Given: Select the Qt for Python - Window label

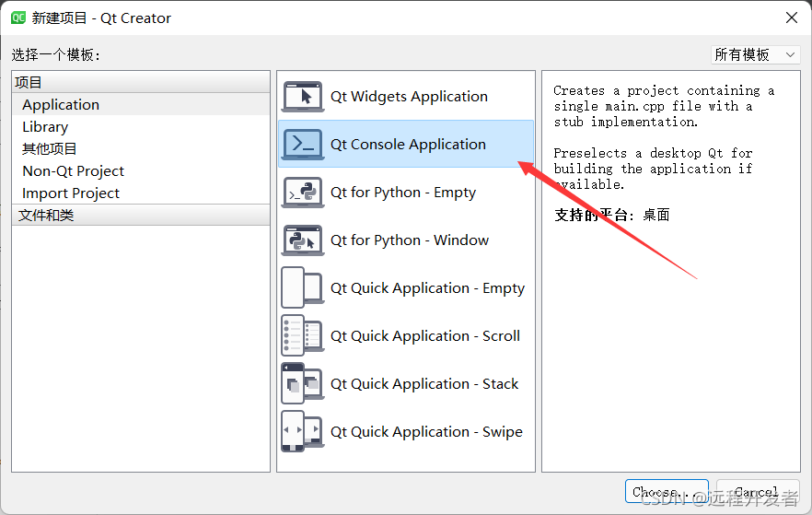Looking at the screenshot, I should click(410, 240).
